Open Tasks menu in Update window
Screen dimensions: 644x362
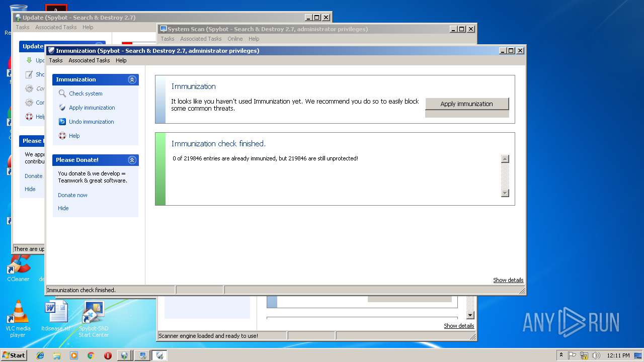point(22,27)
